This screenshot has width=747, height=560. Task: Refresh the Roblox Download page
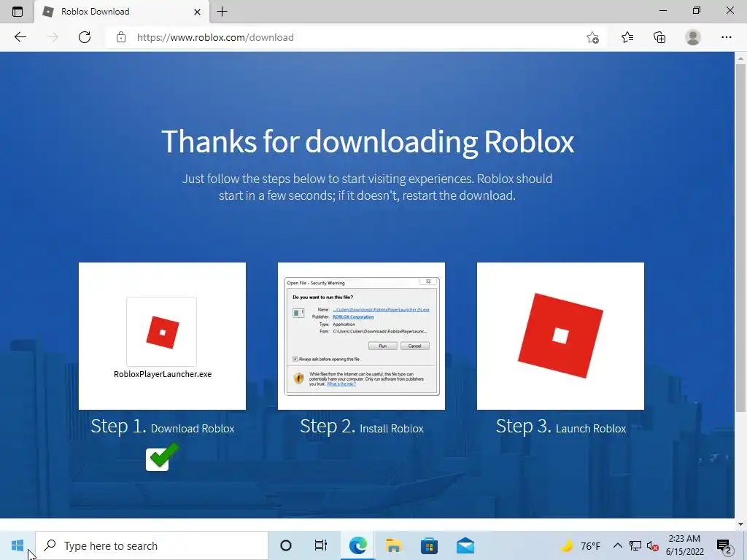pos(85,37)
